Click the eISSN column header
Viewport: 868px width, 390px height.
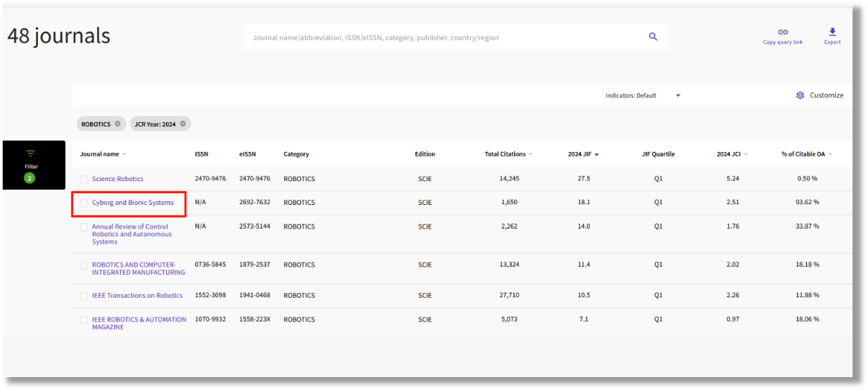[248, 154]
